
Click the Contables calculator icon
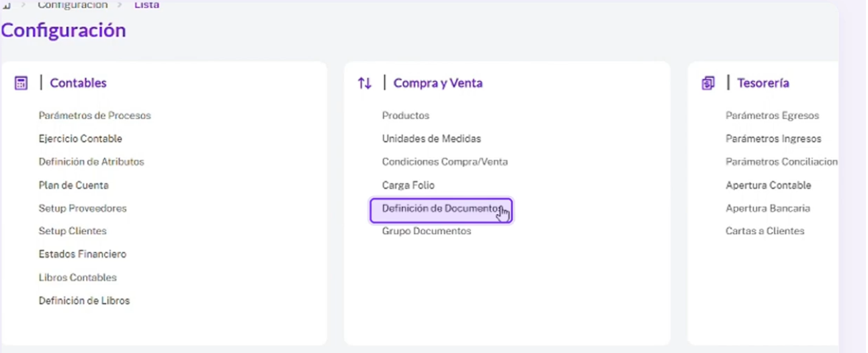click(21, 83)
